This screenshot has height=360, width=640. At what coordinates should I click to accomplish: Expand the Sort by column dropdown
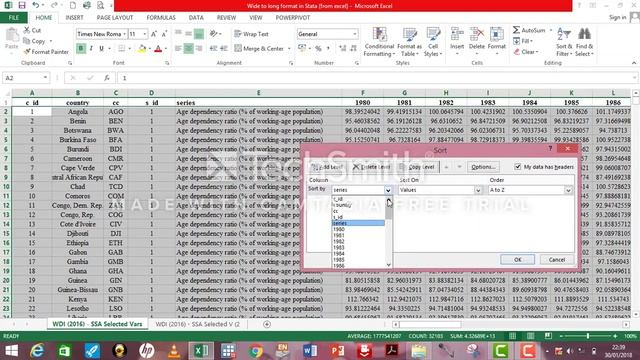[388, 190]
